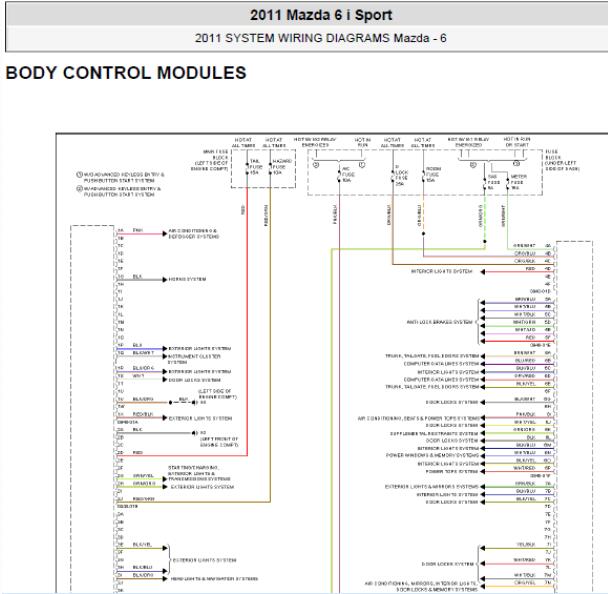Click the 'BODY CONTROL MODULES' heading
This screenshot has height=594, width=608.
coord(126,73)
